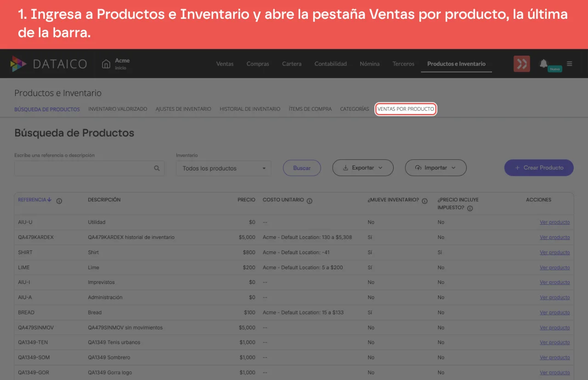Open Acme home icon
This screenshot has height=380, width=588.
pyautogui.click(x=106, y=63)
